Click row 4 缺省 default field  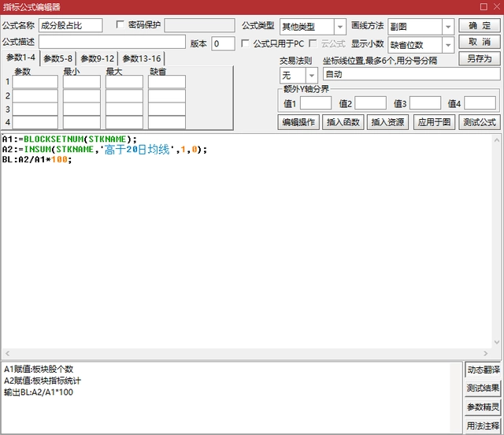(x=167, y=123)
